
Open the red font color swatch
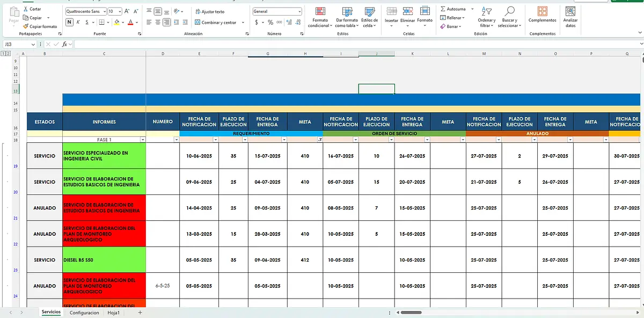point(130,22)
